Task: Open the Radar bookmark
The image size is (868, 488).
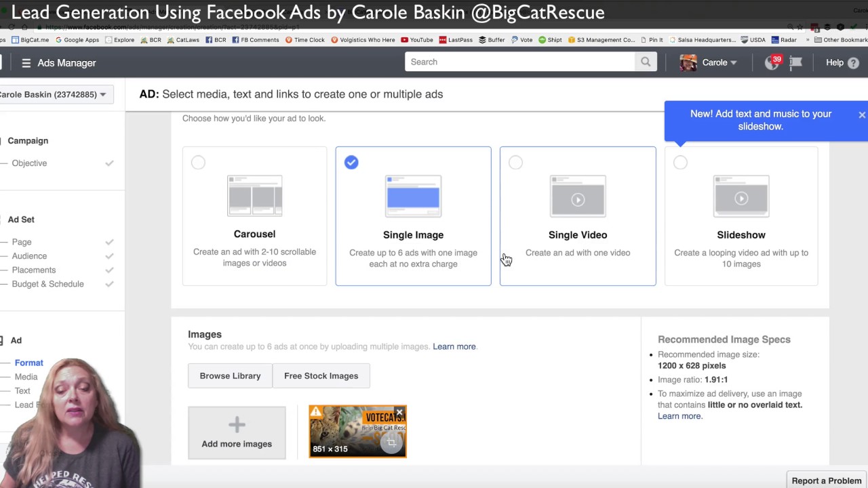Action: click(x=784, y=40)
